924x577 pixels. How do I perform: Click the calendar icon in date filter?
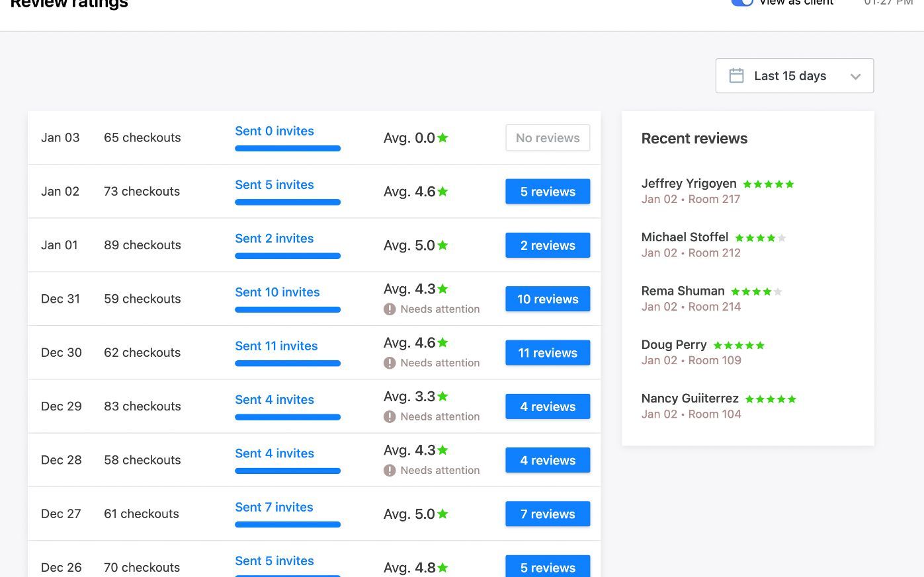(x=736, y=75)
